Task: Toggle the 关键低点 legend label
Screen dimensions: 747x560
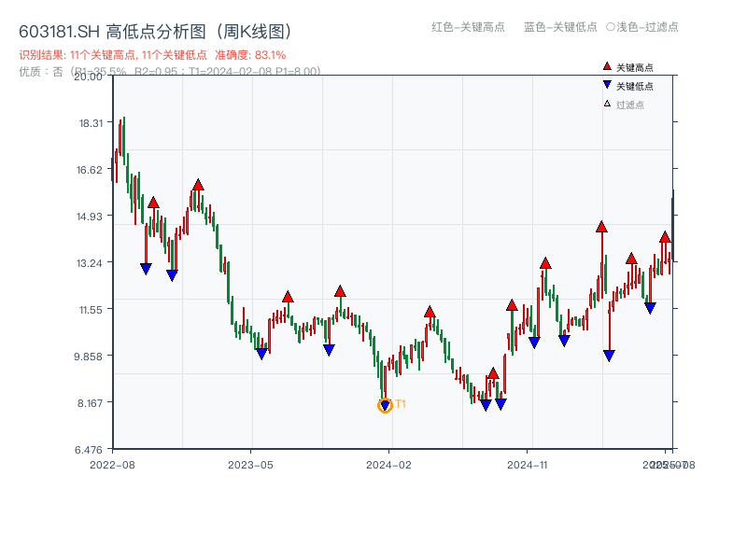Action: [635, 86]
